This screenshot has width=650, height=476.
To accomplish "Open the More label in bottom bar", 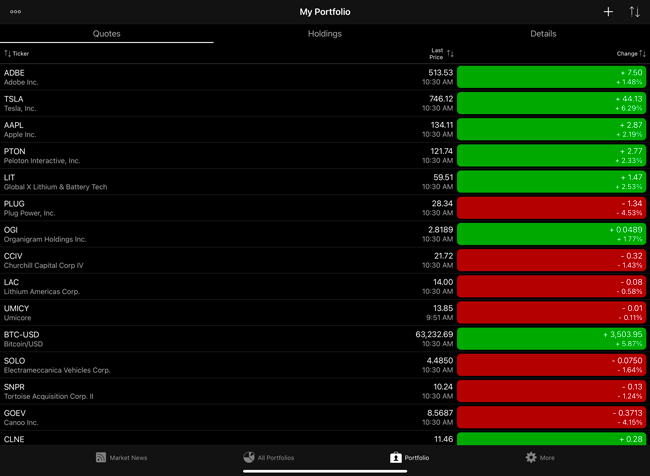I will coord(547,458).
